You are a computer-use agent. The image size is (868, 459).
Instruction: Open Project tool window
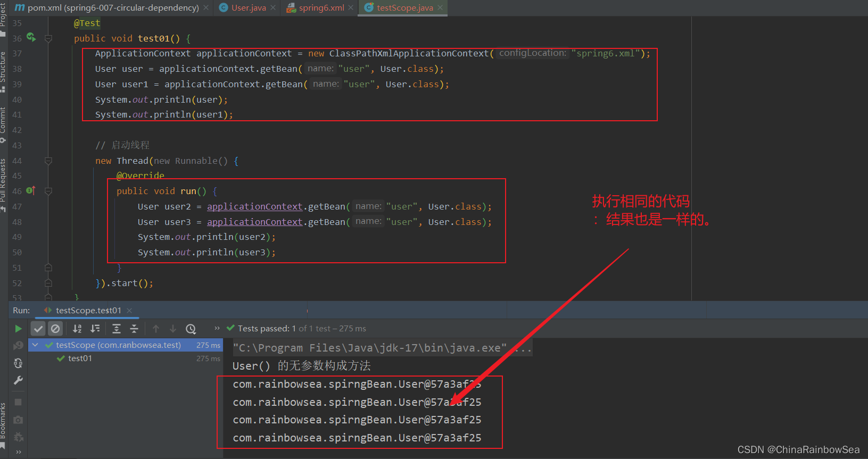click(3, 19)
